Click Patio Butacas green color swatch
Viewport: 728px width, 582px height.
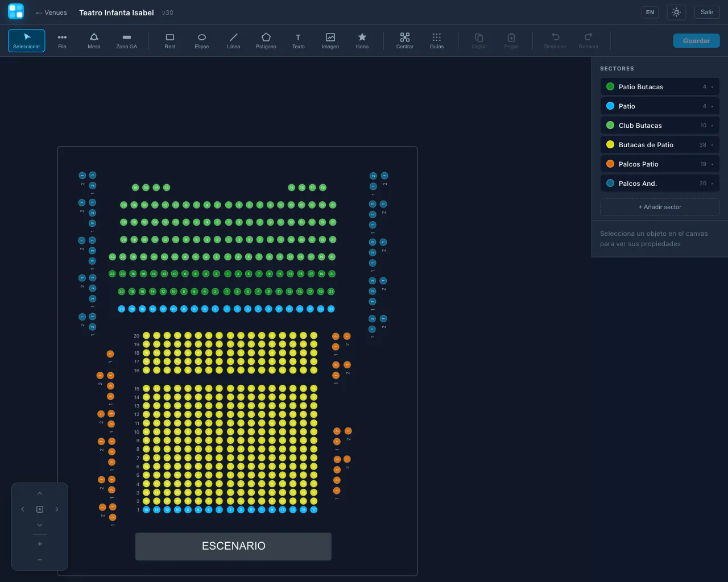[610, 87]
